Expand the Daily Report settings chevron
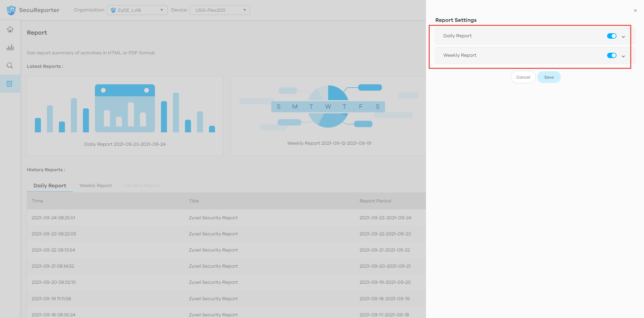 tap(623, 37)
